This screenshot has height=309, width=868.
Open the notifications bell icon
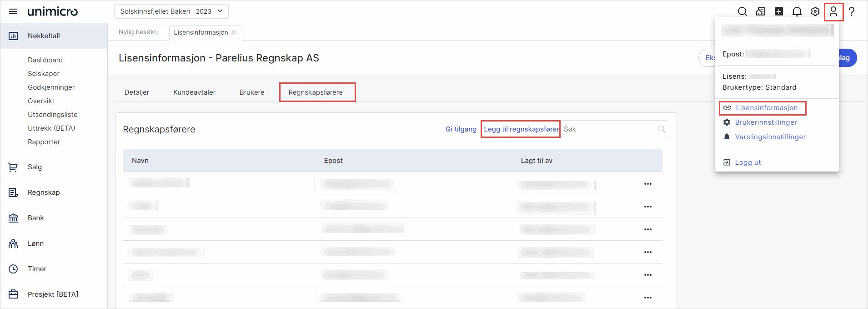click(797, 11)
